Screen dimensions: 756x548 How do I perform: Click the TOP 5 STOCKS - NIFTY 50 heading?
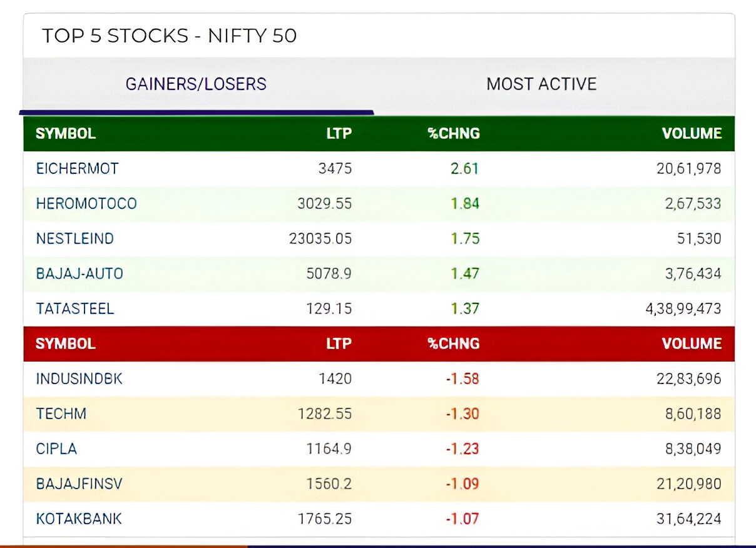click(170, 36)
